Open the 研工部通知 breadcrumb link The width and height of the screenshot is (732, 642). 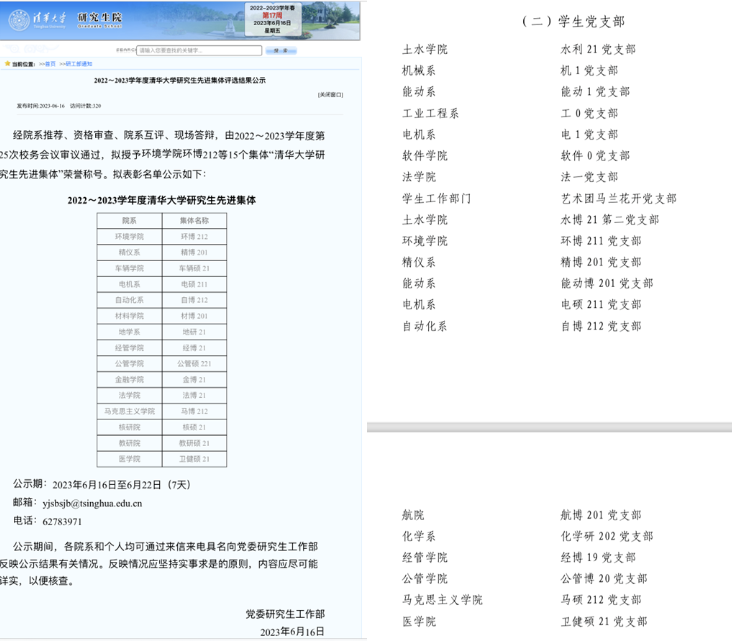coord(78,63)
